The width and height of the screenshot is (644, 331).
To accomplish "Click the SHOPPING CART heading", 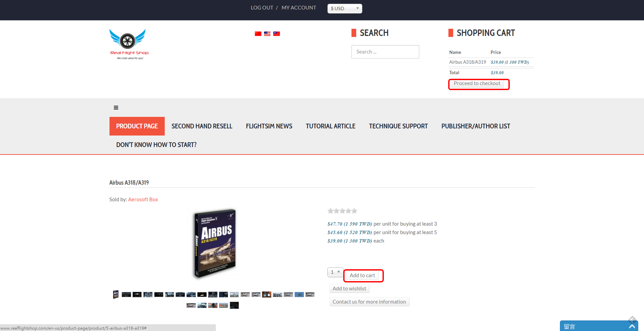I will click(x=486, y=33).
